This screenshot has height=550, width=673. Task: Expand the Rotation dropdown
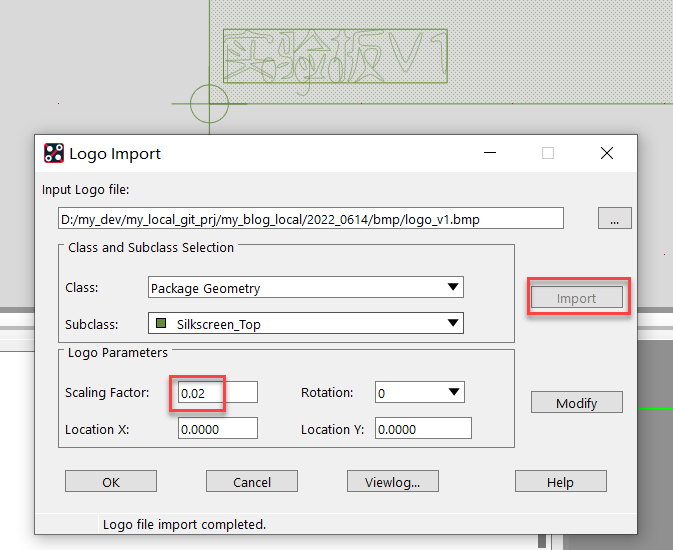(454, 393)
